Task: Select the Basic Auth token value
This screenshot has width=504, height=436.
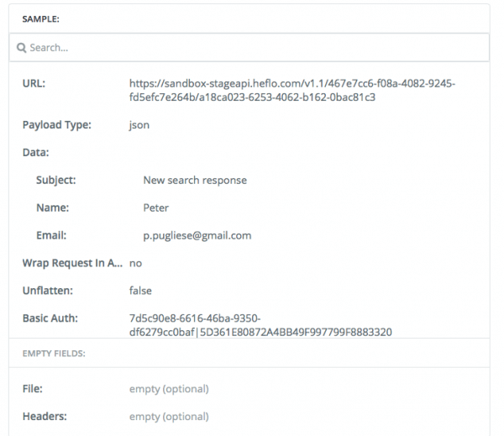Action: (x=260, y=325)
